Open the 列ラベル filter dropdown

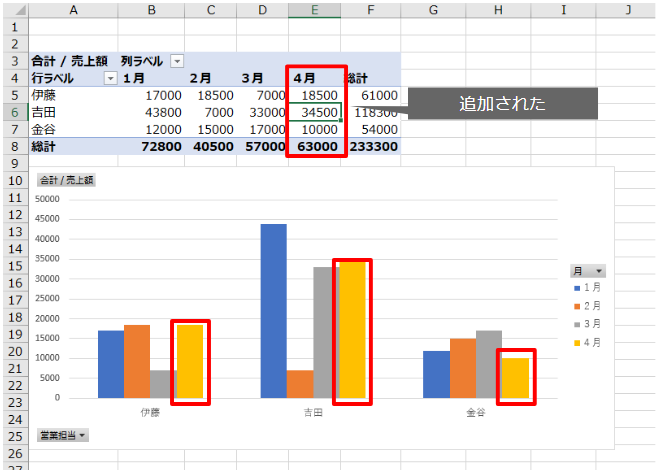177,61
